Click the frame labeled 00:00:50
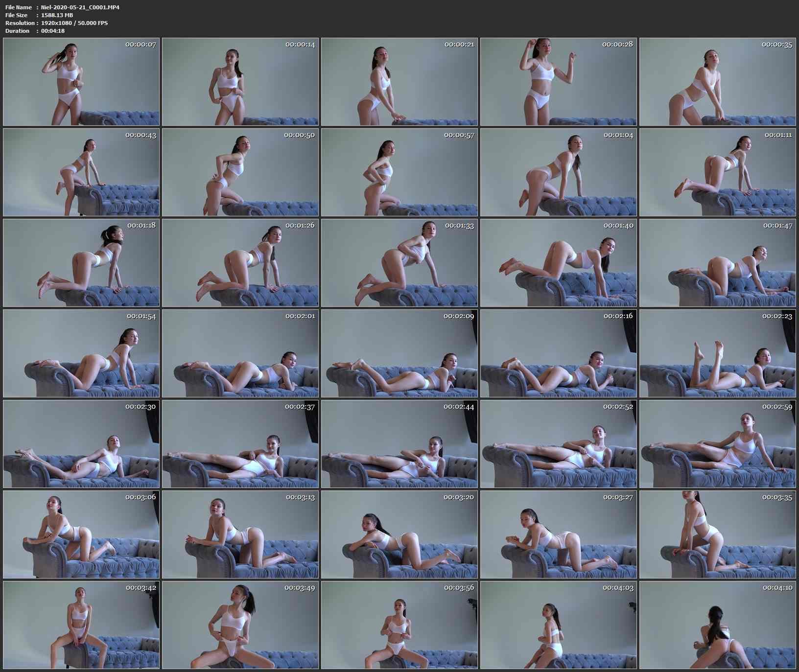The image size is (799, 672). (240, 172)
